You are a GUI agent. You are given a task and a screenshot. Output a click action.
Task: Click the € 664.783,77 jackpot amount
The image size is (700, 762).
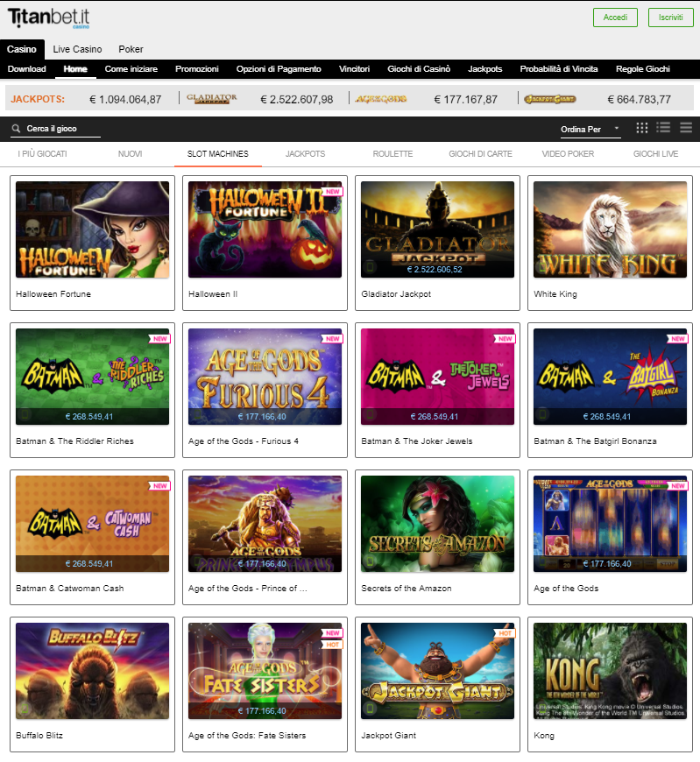(639, 100)
